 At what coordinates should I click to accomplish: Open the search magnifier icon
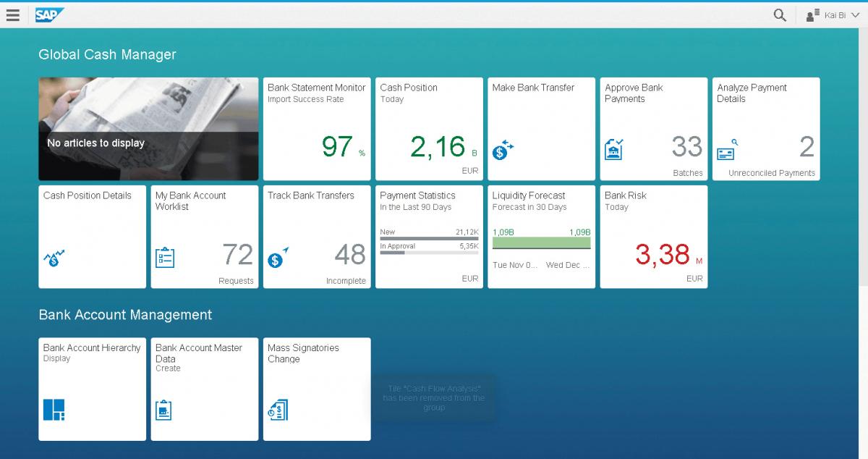pos(780,15)
